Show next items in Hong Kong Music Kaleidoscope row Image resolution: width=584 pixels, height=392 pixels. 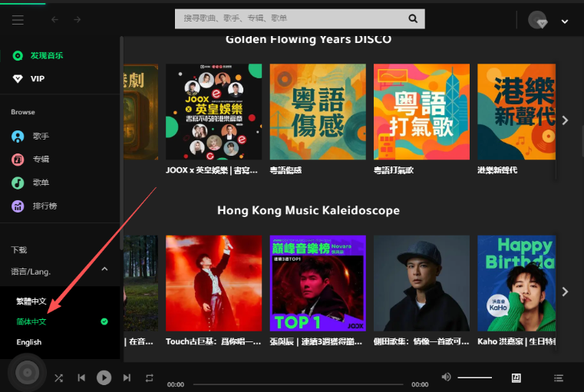565,292
